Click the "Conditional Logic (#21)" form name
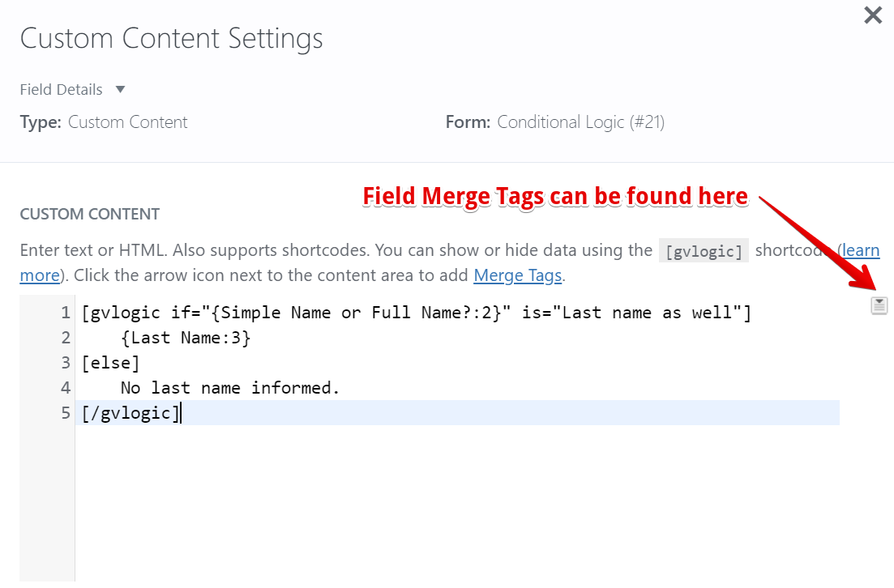 point(580,122)
